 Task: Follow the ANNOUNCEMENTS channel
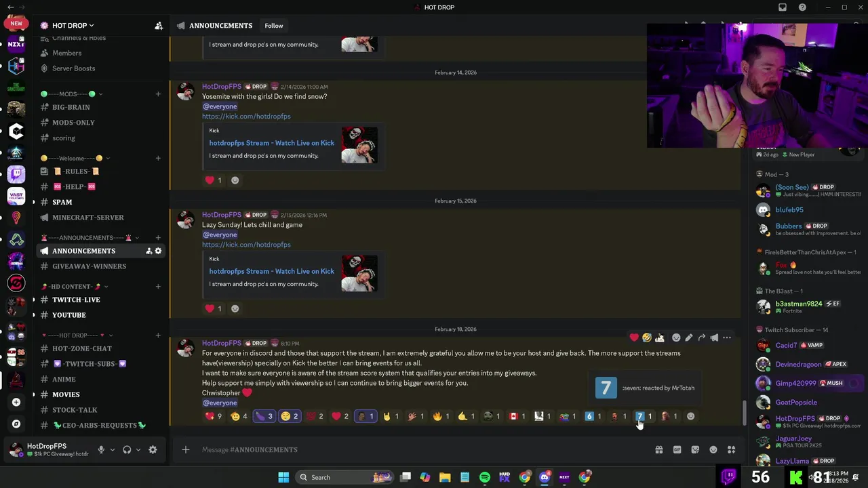(x=274, y=26)
